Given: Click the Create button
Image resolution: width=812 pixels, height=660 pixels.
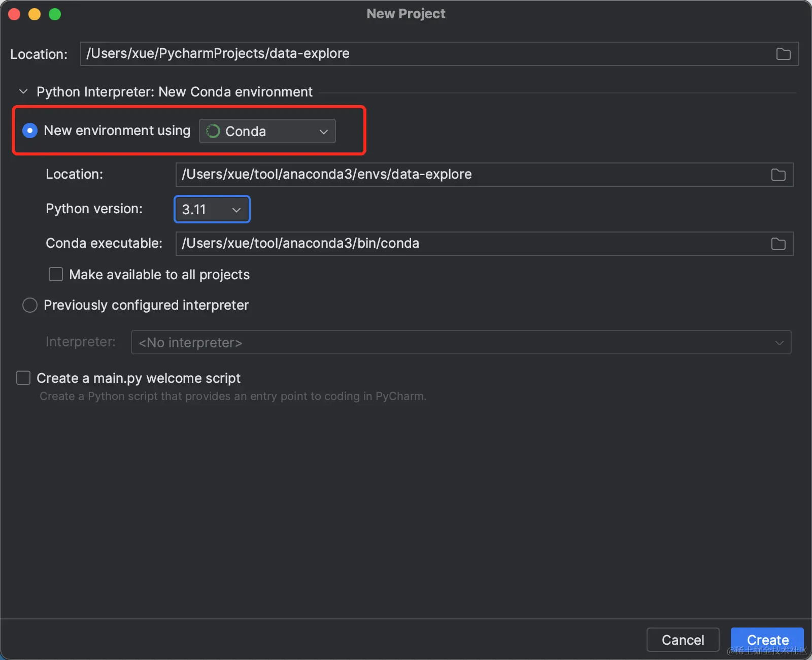Looking at the screenshot, I should 767,640.
